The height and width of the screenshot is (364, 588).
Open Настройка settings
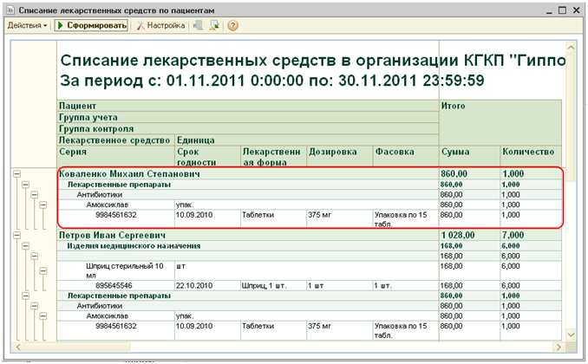click(x=160, y=26)
